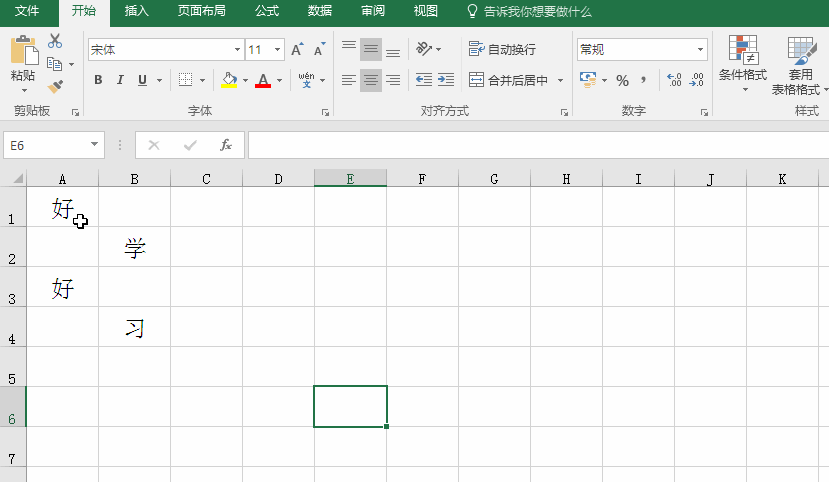This screenshot has height=482, width=829.
Task: Increase font size with large A icon
Action: [x=297, y=49]
